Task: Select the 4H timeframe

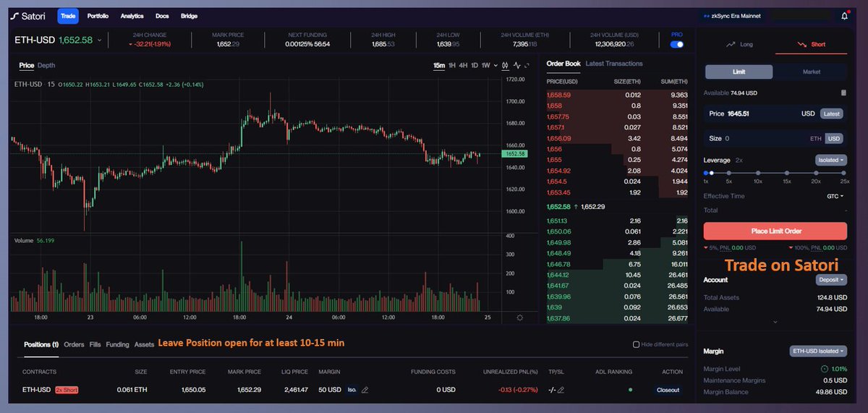Action: click(463, 66)
